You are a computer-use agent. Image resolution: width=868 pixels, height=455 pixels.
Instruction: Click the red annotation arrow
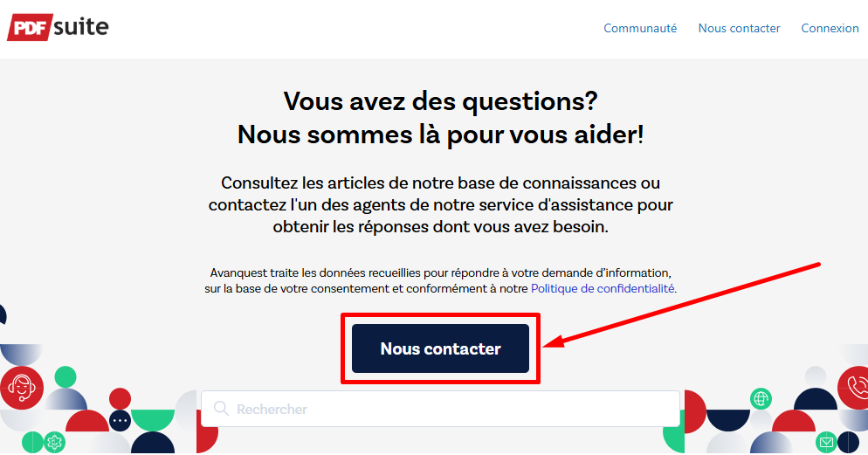click(681, 305)
